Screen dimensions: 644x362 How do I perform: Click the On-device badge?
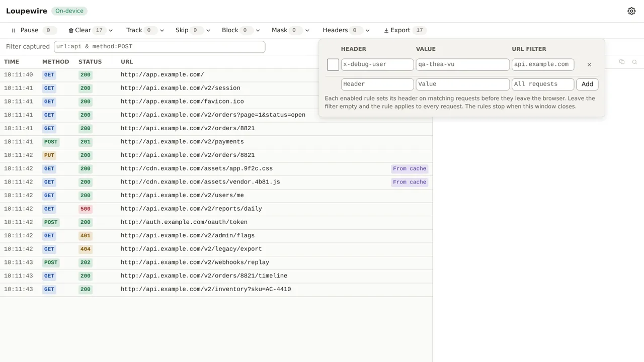pos(69,11)
